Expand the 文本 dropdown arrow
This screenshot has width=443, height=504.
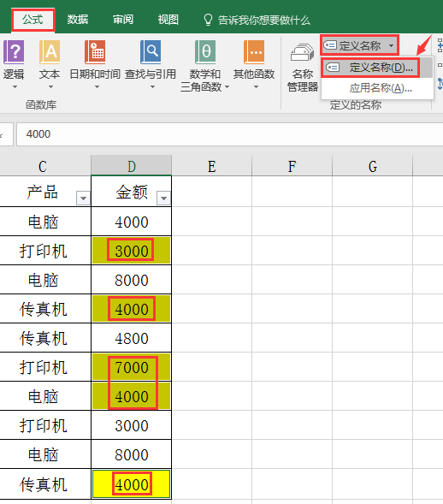(50, 86)
